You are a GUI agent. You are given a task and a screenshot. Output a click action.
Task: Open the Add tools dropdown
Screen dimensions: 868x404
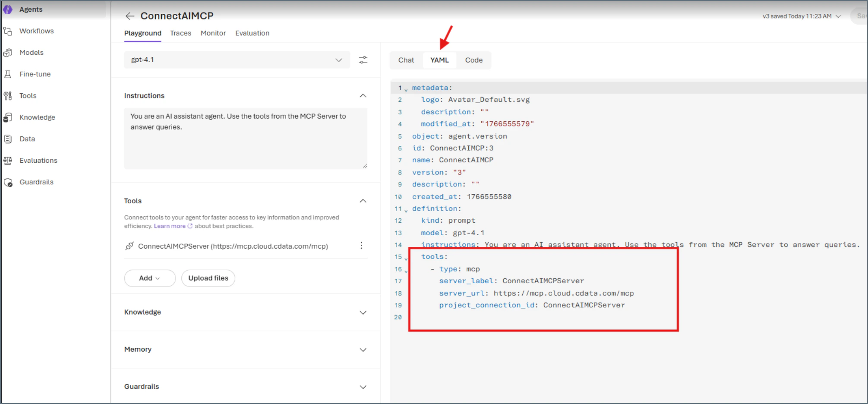149,278
